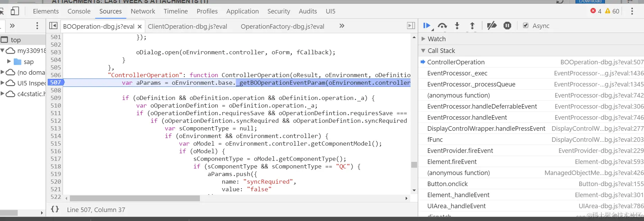The width and height of the screenshot is (644, 221).
Task: Select EventProvider.fireEvent stack frame
Action: [531, 151]
